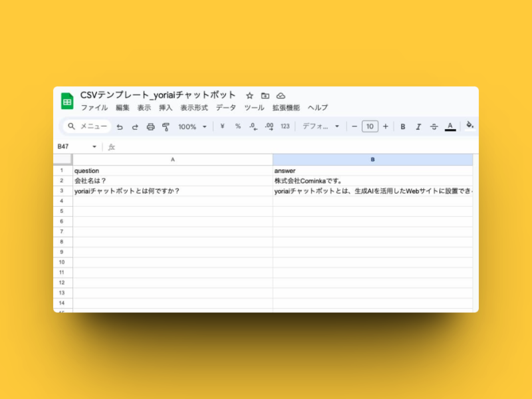Open the 100% zoom dropdown
This screenshot has width=532, height=399.
pyautogui.click(x=192, y=126)
